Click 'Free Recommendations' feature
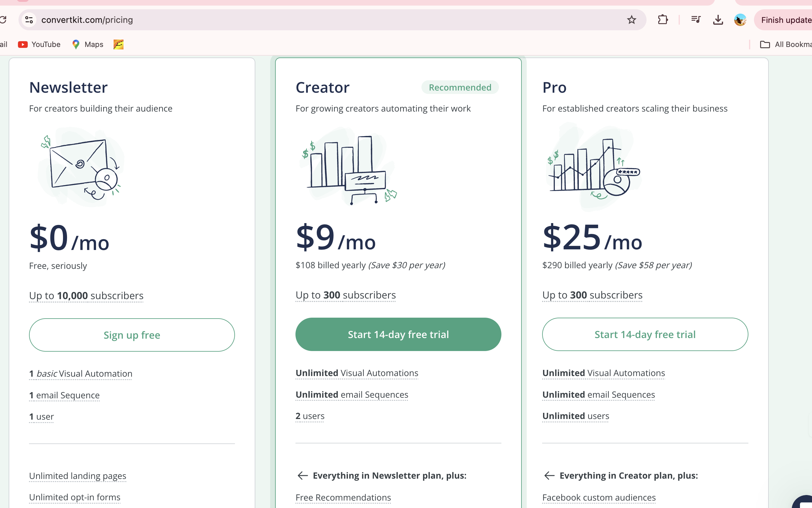The height and width of the screenshot is (508, 812). pos(343,497)
